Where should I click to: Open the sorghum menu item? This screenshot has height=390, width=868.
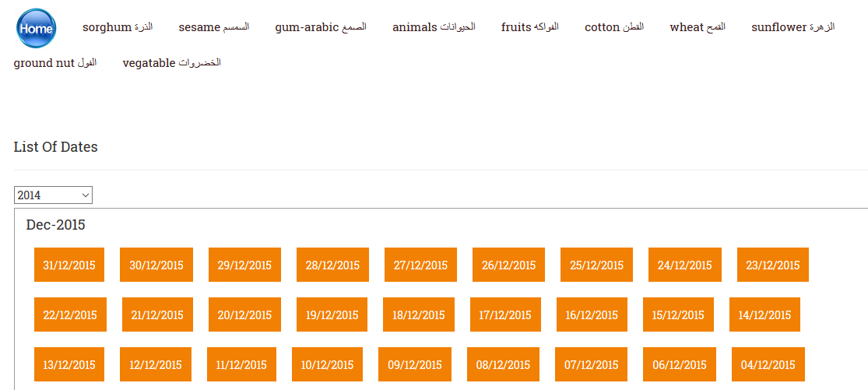(118, 27)
